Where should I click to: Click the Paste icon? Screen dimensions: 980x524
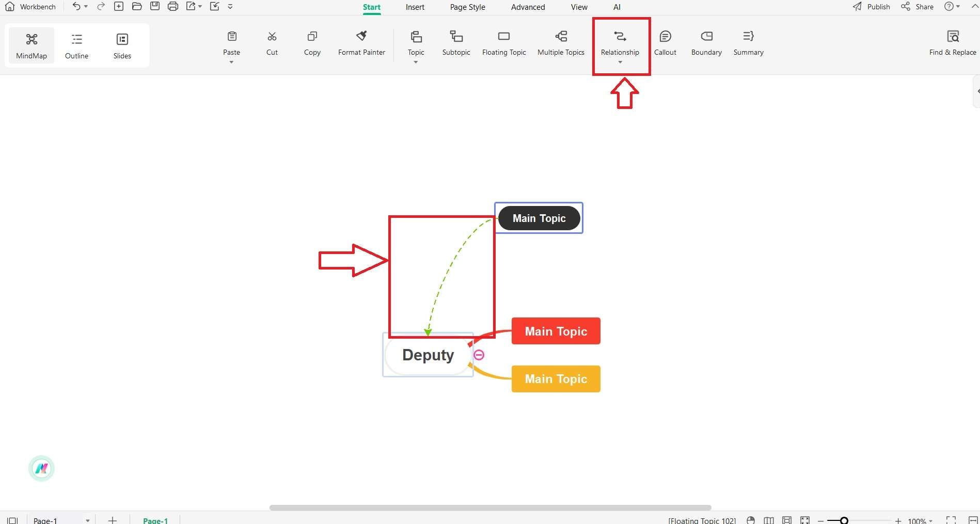point(232,36)
